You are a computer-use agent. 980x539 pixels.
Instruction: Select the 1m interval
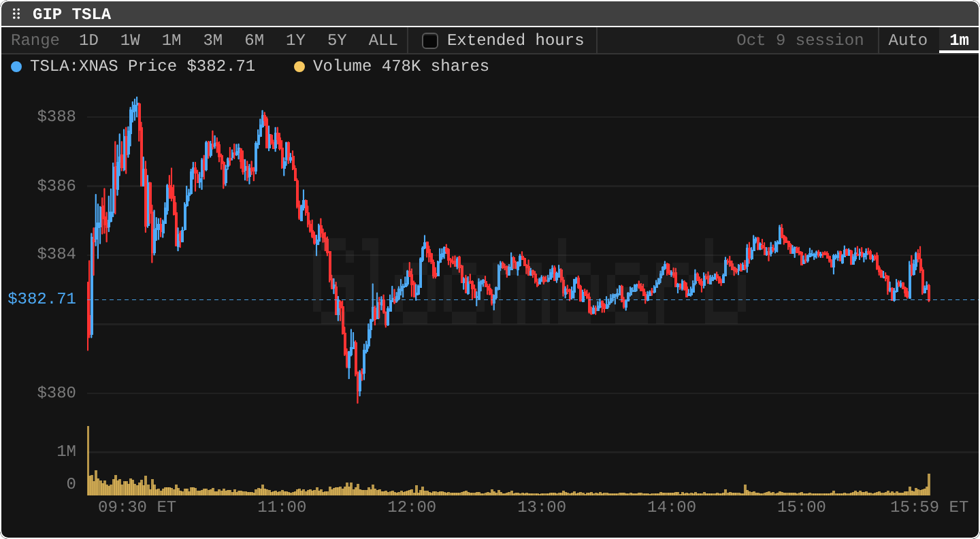click(959, 40)
